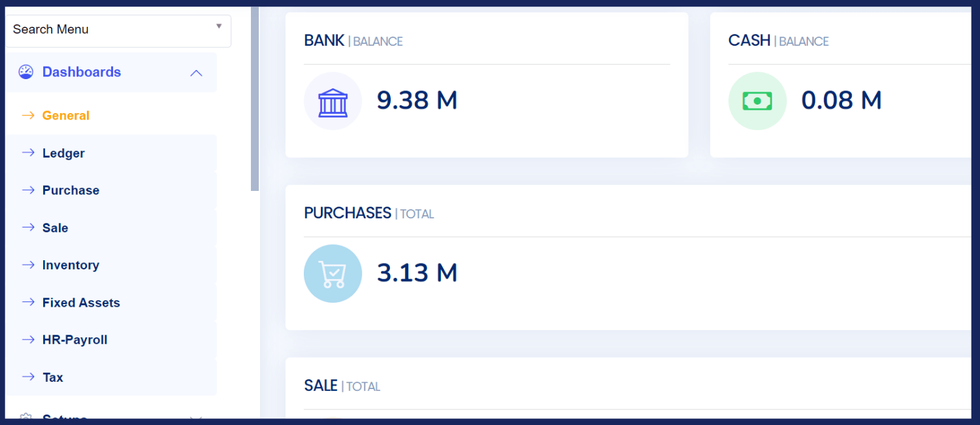Select Fixed Assets in sidebar

[x=81, y=303]
